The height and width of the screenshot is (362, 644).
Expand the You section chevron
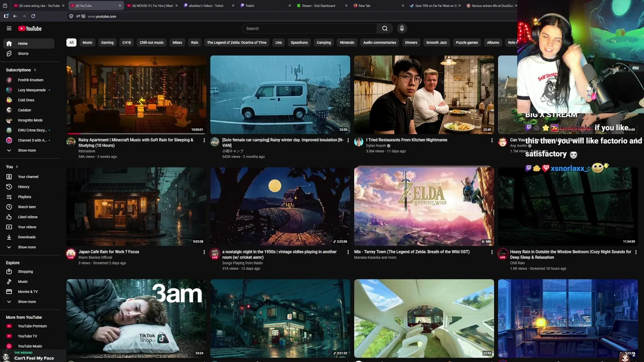17,166
